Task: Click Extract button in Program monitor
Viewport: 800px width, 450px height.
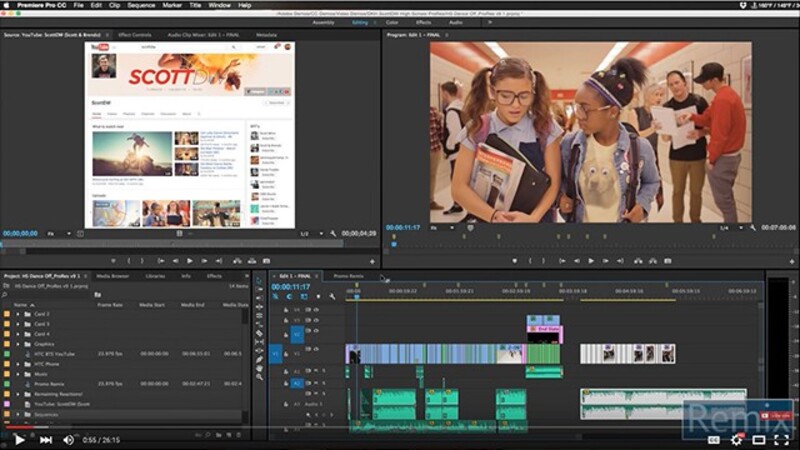Action: 653,261
